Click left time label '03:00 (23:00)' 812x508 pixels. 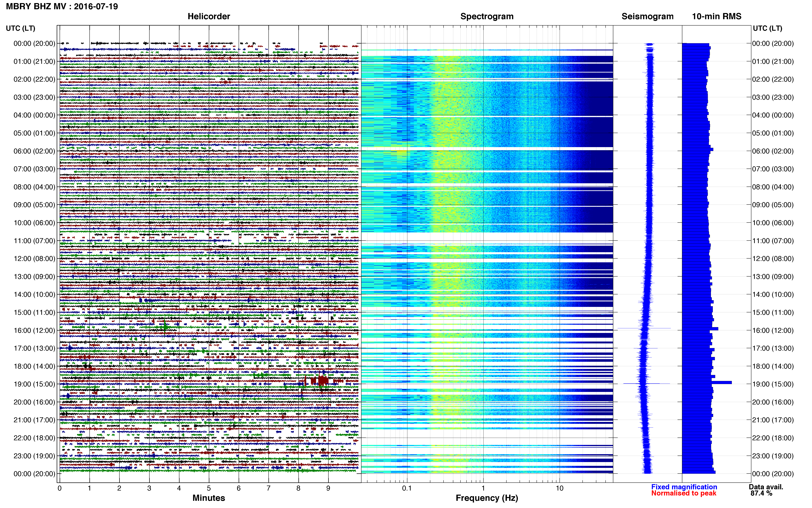(34, 97)
